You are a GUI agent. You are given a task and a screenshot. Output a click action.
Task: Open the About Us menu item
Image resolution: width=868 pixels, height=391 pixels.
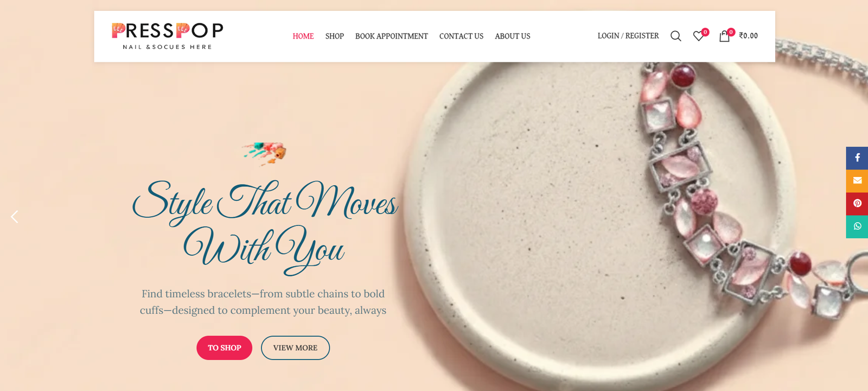513,36
